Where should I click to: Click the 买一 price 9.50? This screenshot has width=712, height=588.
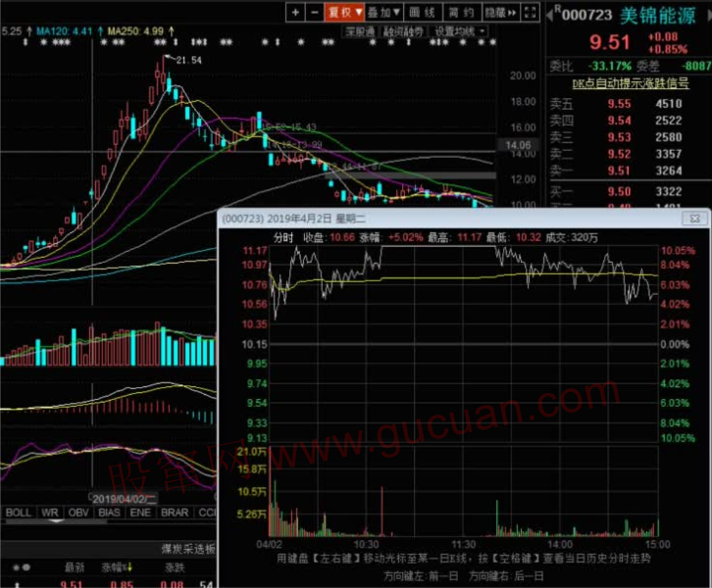(x=620, y=191)
